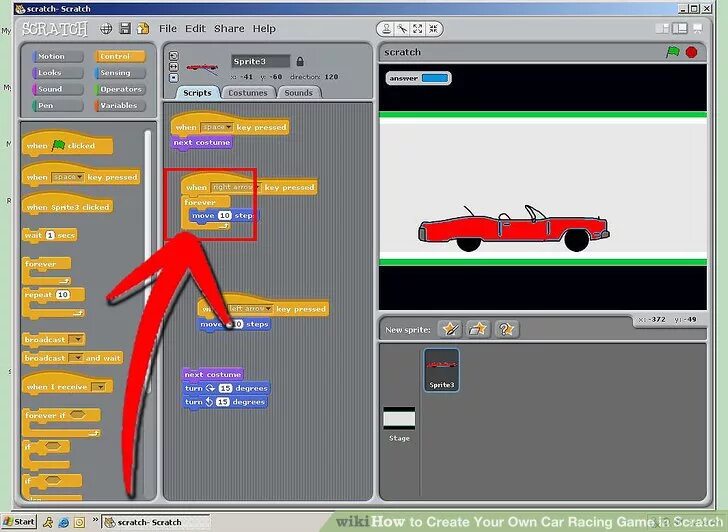Switch to the Sounds tab

[x=299, y=93]
